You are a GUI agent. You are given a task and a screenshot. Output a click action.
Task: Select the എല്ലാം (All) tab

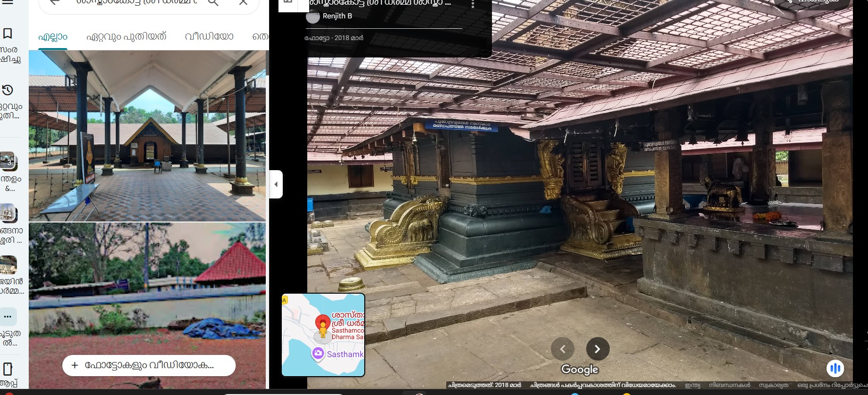pos(53,37)
